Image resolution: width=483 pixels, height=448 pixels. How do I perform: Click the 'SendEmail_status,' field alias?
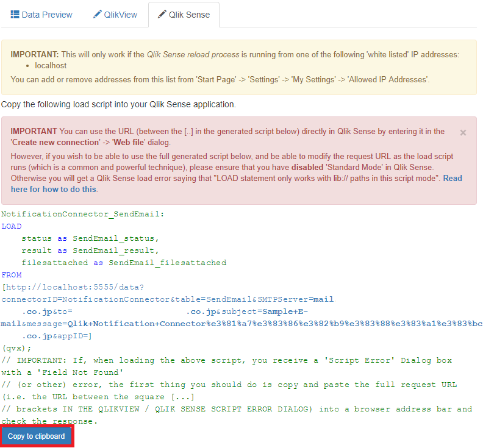[x=116, y=238]
